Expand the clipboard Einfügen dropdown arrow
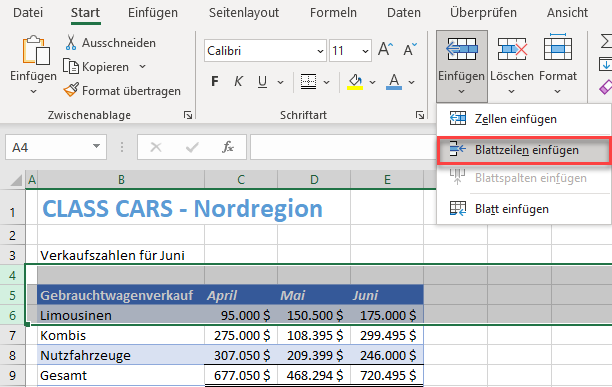Screen dimensions: 612x387 tap(33, 92)
